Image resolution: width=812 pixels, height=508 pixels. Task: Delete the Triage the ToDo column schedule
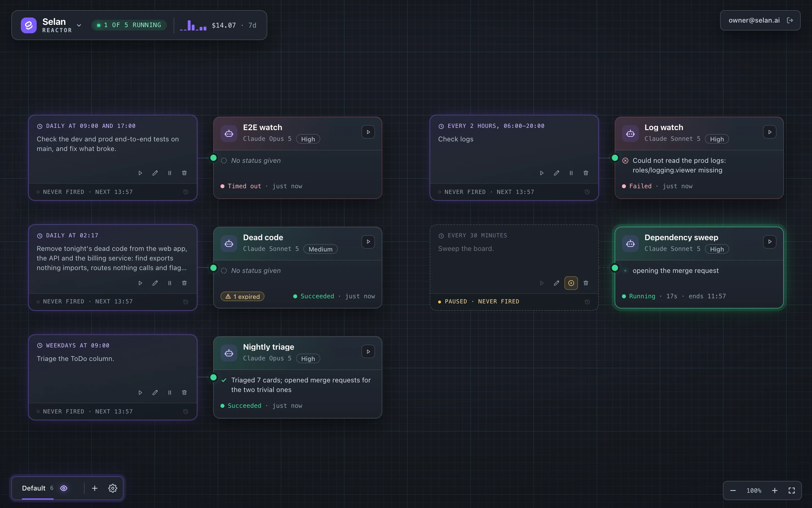pyautogui.click(x=184, y=392)
